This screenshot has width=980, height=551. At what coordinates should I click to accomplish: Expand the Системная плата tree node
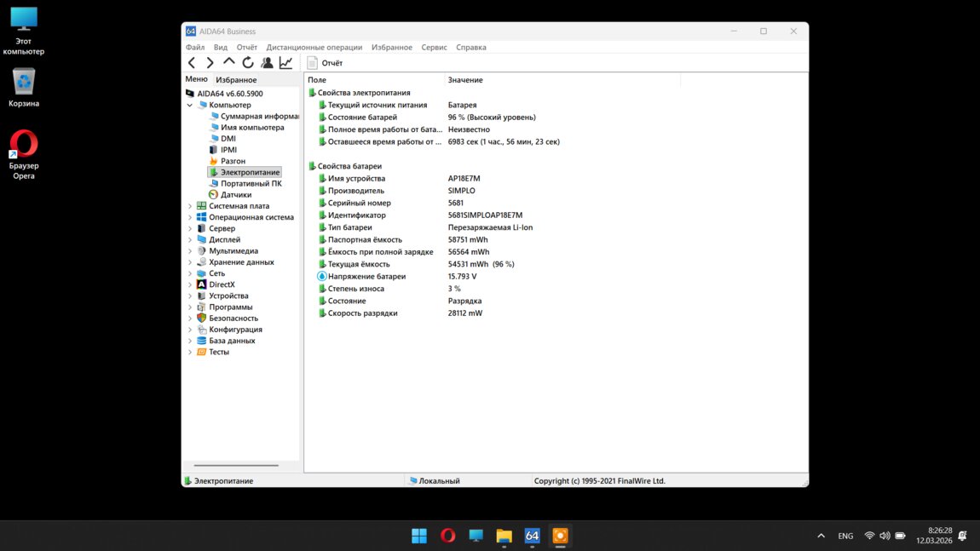pyautogui.click(x=190, y=206)
